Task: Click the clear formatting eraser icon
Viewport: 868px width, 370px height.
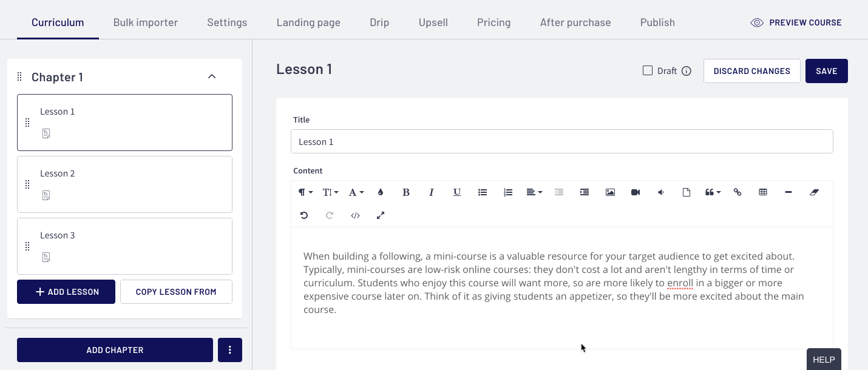Action: [x=814, y=192]
